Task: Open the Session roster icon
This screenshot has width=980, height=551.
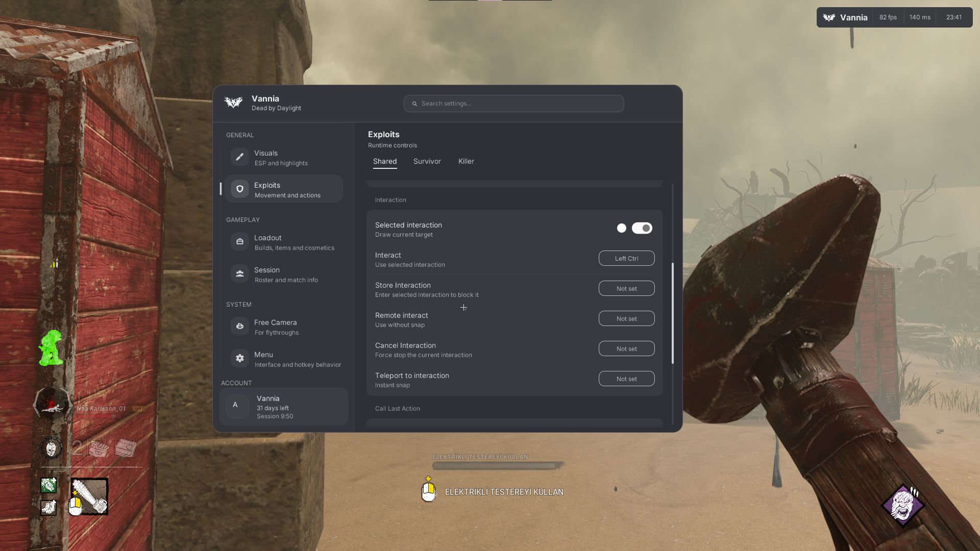Action: [239, 274]
